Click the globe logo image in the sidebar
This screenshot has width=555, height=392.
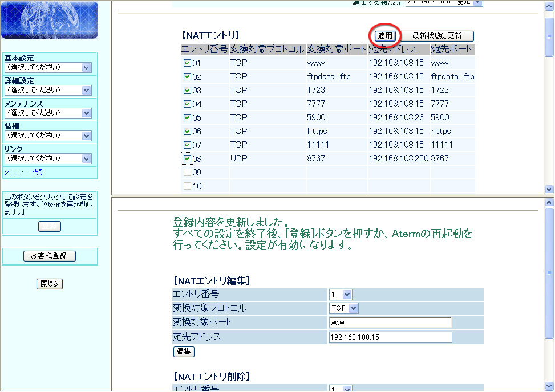tap(50, 20)
